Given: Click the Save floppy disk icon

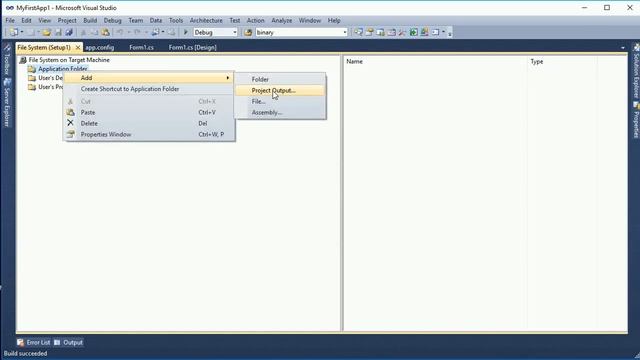Looking at the screenshot, I should coord(58,32).
